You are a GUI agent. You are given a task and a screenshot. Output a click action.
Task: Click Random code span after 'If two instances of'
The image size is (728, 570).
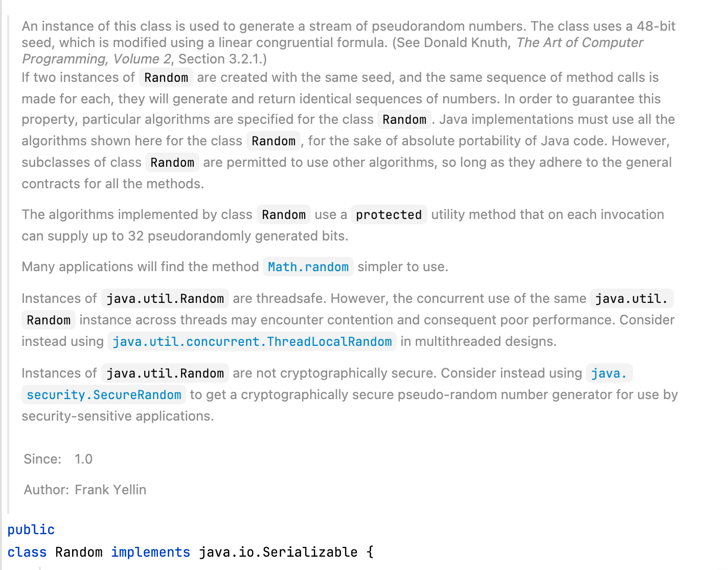pos(166,78)
